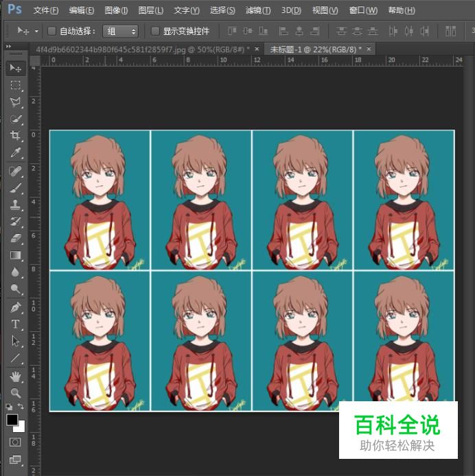Click the ruler origin corner box

click(34, 60)
